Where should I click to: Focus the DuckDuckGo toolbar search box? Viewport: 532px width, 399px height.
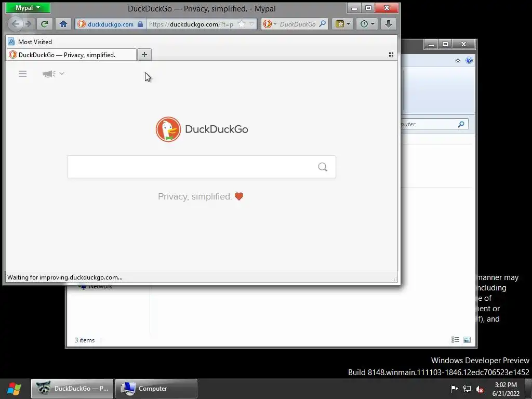click(298, 24)
